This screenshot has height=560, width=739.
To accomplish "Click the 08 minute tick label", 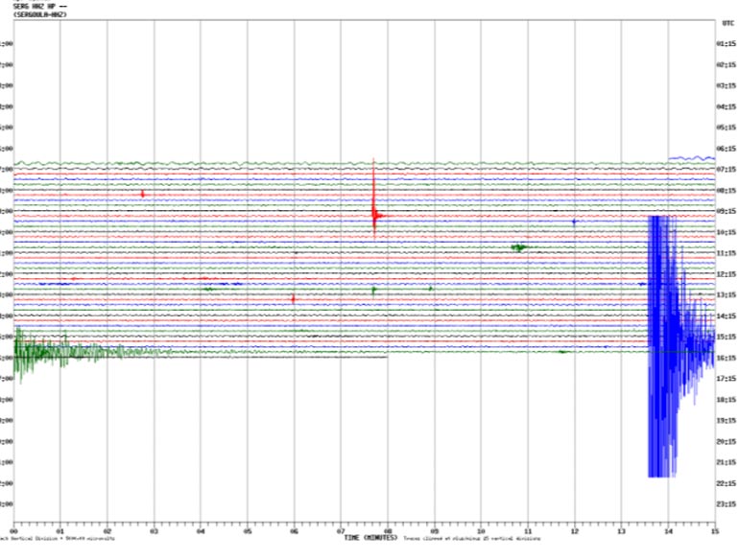I will point(387,530).
